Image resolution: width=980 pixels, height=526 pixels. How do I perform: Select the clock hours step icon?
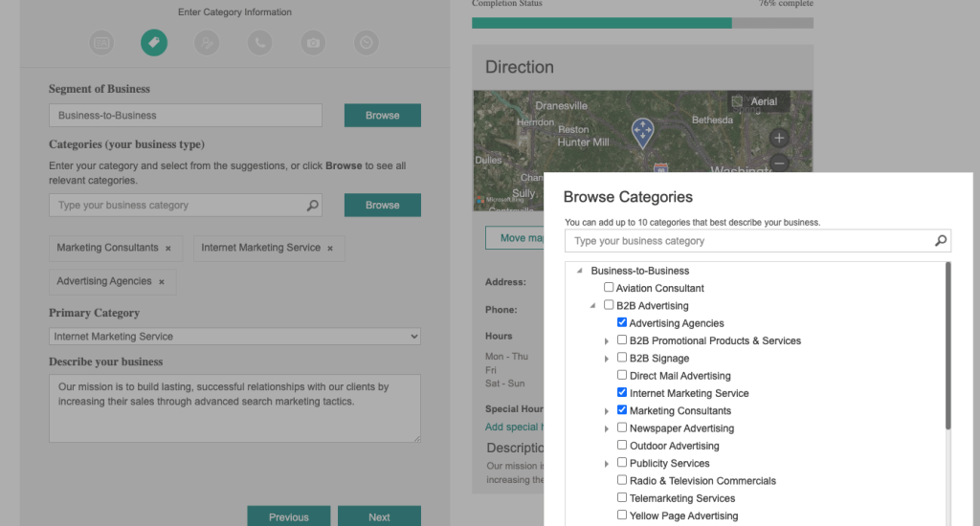point(366,42)
